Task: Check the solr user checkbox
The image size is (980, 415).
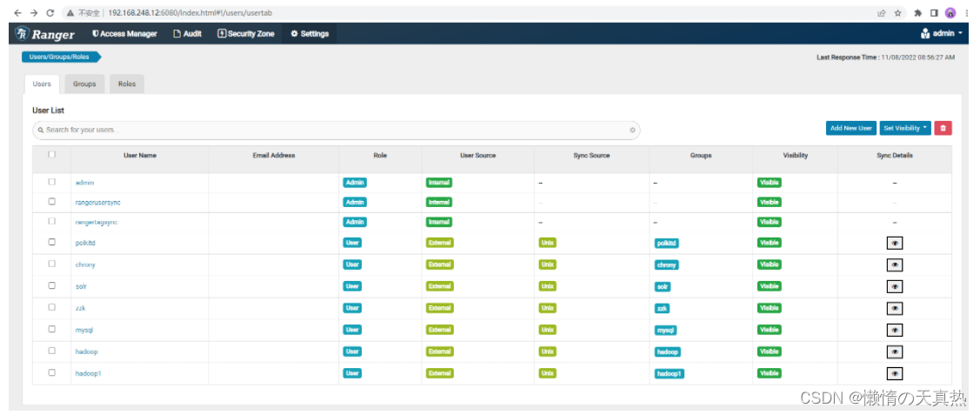Action: tap(52, 285)
